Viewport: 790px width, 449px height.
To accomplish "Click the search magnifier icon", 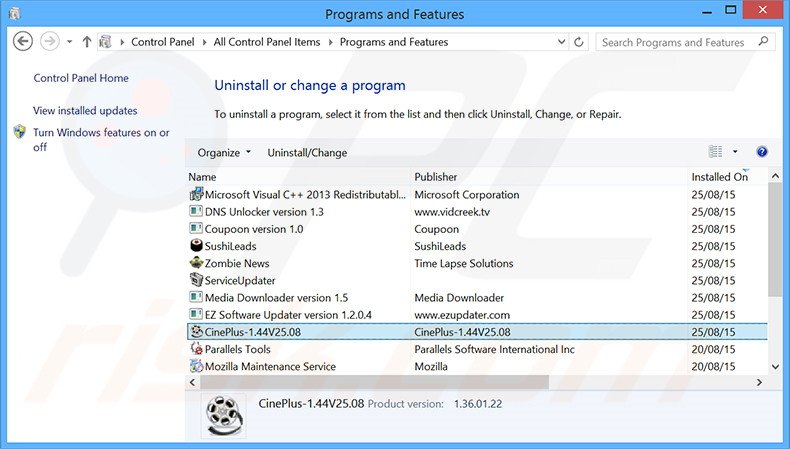I will pyautogui.click(x=763, y=41).
